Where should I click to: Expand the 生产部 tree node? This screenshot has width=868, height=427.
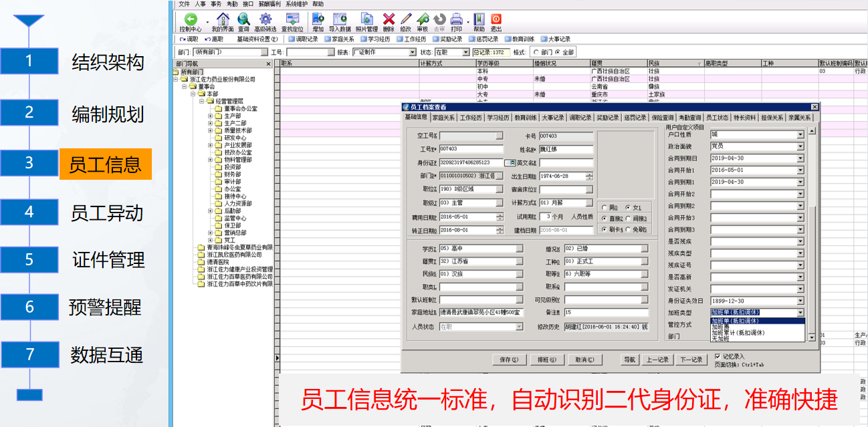pyautogui.click(x=211, y=116)
